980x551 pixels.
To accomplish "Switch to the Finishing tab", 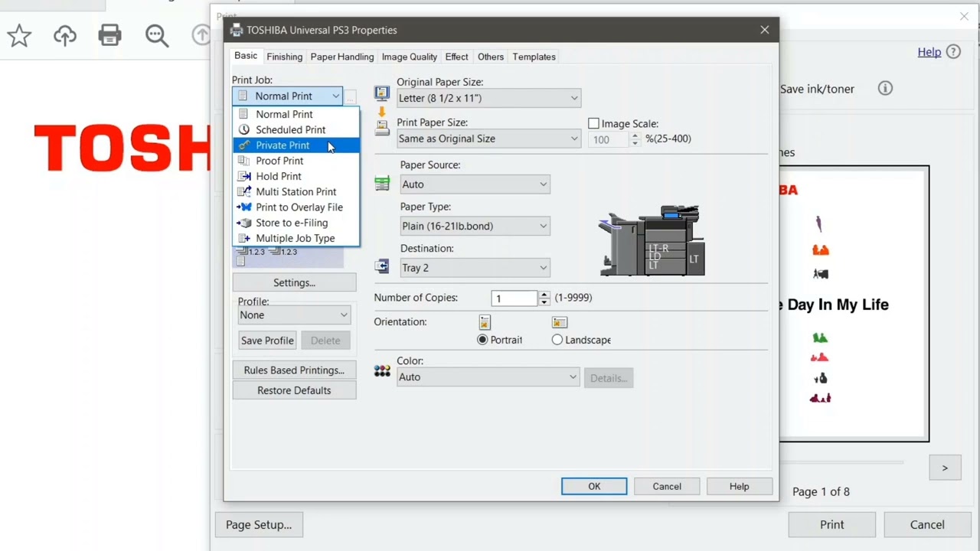I will point(284,57).
